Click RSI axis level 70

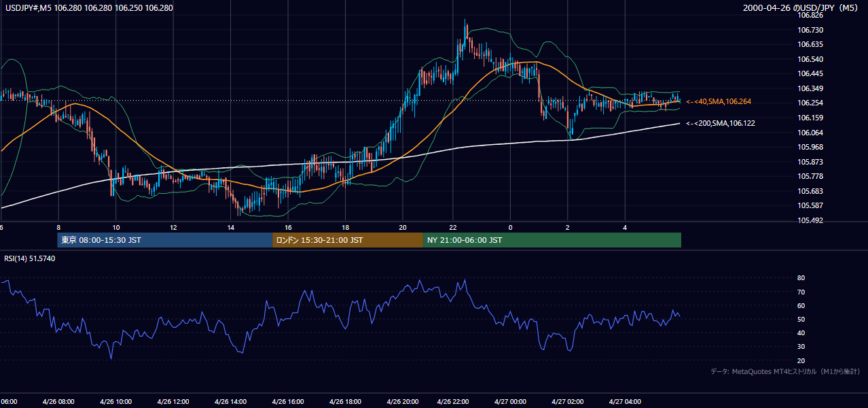click(x=801, y=292)
